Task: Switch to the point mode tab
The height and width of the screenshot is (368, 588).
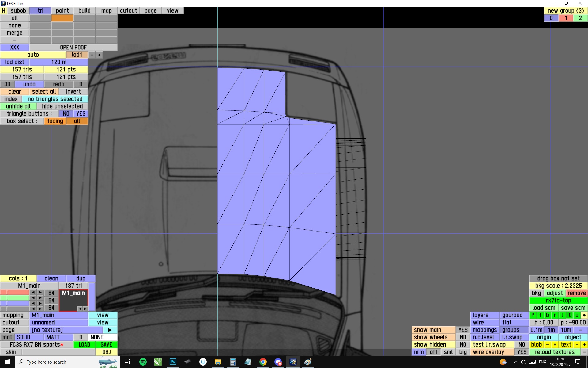Action: pos(62,10)
